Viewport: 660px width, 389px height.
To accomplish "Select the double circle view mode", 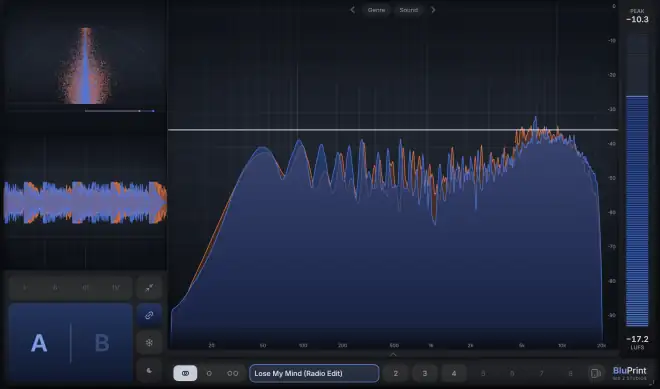I will pyautogui.click(x=233, y=373).
